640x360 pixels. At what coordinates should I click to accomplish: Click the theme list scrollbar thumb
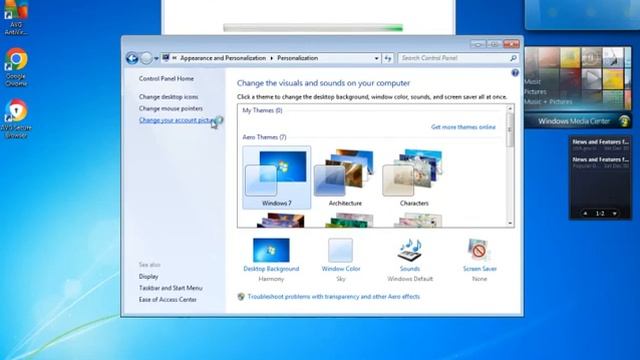pos(510,130)
